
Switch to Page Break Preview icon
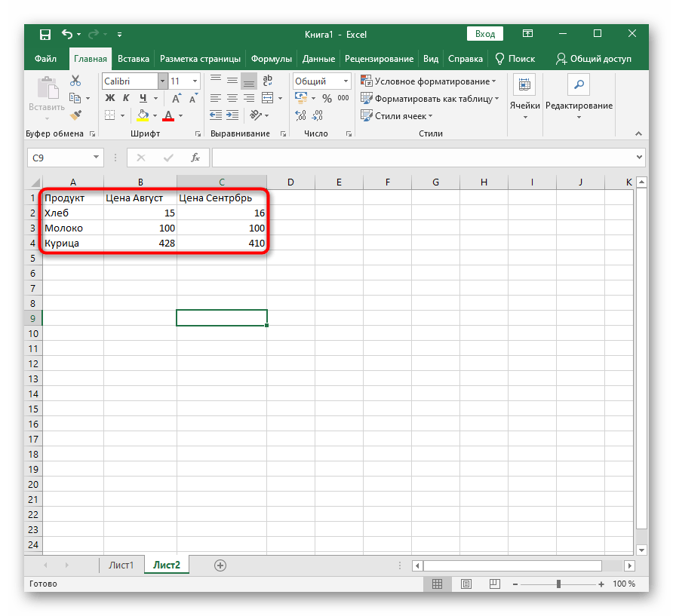(494, 584)
